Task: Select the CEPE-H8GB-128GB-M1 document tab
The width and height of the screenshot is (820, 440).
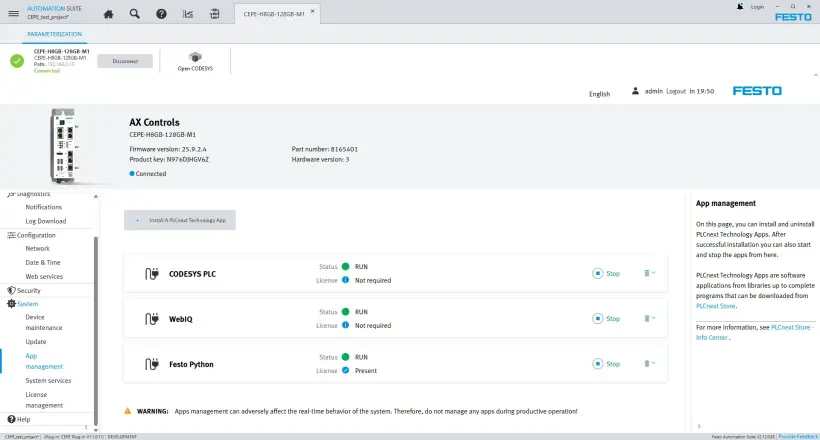Action: [272, 14]
